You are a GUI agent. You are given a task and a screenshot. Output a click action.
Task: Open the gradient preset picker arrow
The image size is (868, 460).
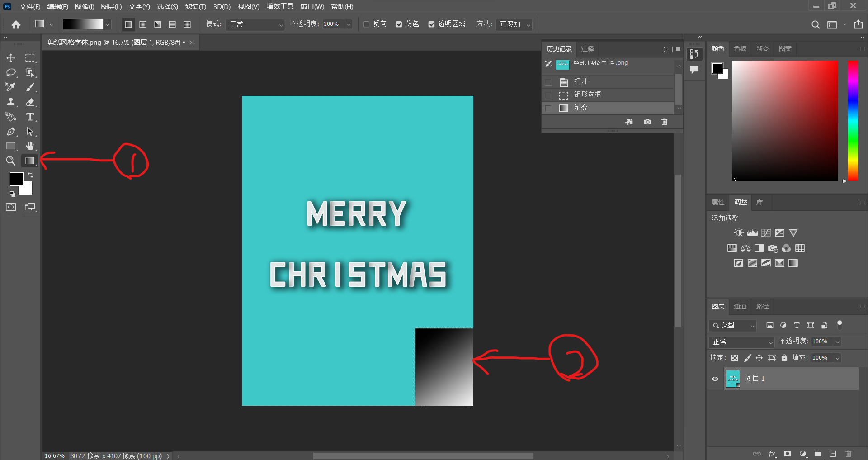108,24
